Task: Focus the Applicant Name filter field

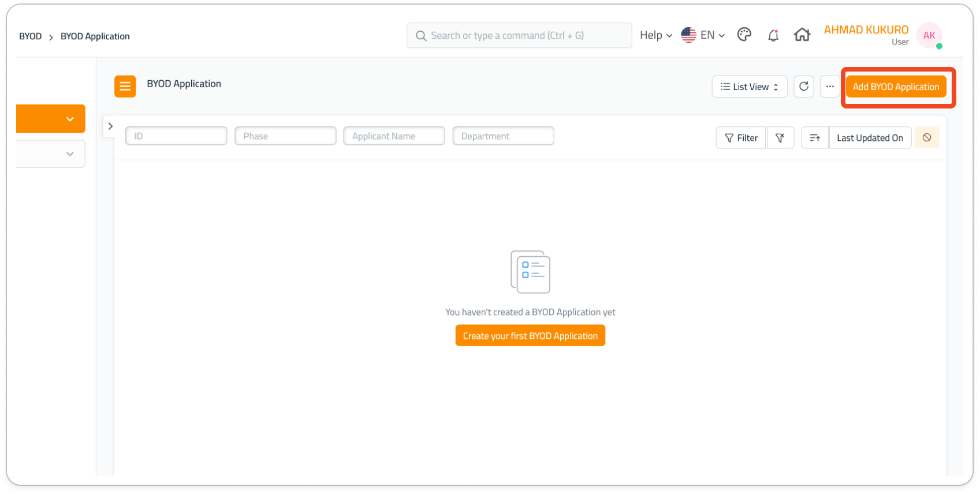Action: click(394, 136)
